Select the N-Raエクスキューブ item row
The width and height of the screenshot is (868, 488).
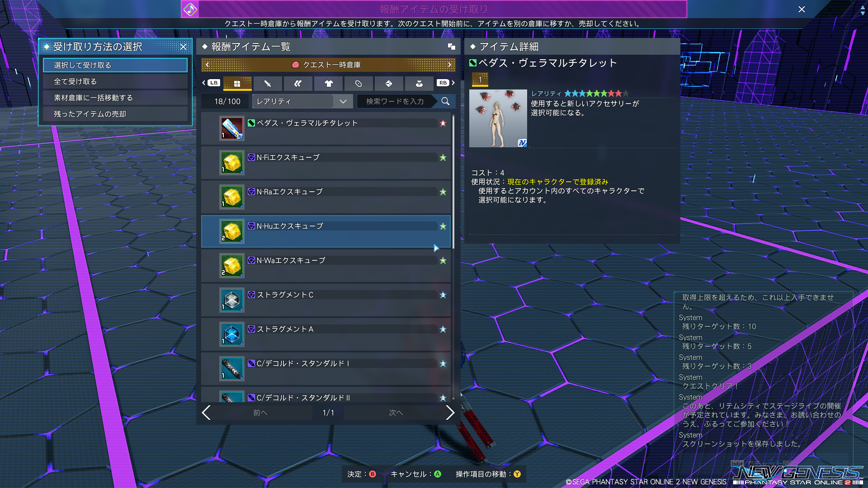click(326, 197)
